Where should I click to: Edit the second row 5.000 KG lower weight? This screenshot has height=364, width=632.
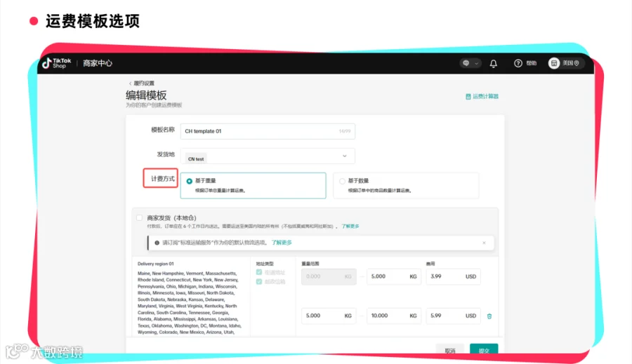(x=329, y=316)
